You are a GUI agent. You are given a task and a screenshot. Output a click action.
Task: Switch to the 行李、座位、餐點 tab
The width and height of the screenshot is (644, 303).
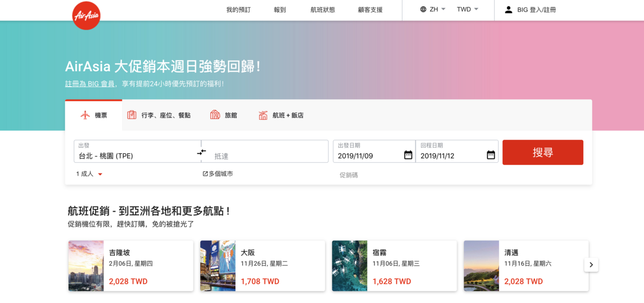pyautogui.click(x=158, y=115)
